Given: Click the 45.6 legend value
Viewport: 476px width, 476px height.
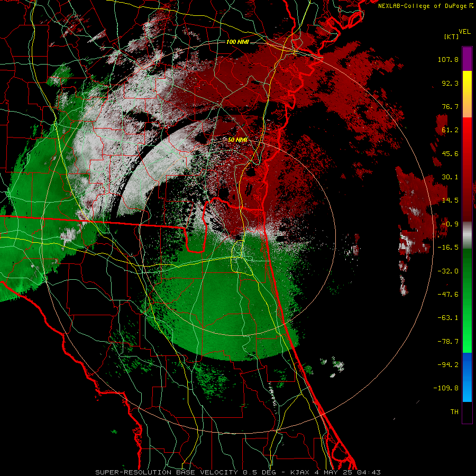Looking at the screenshot, I should point(450,153).
